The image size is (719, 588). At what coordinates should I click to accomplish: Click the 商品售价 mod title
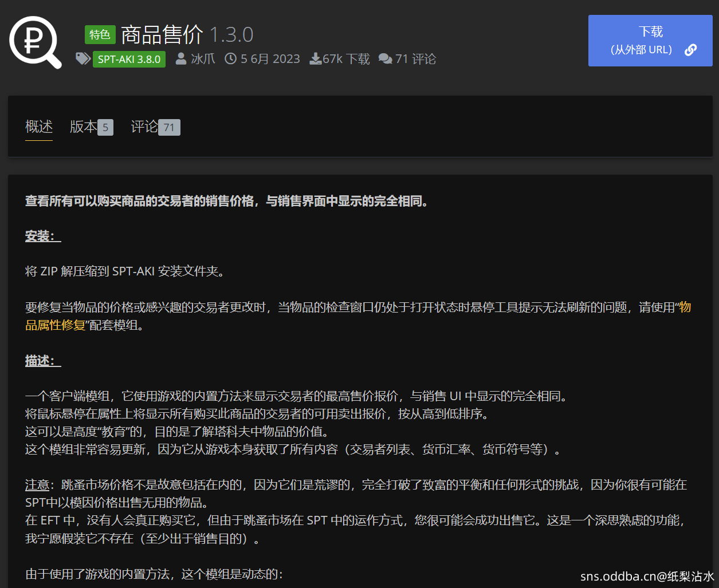[x=162, y=35]
